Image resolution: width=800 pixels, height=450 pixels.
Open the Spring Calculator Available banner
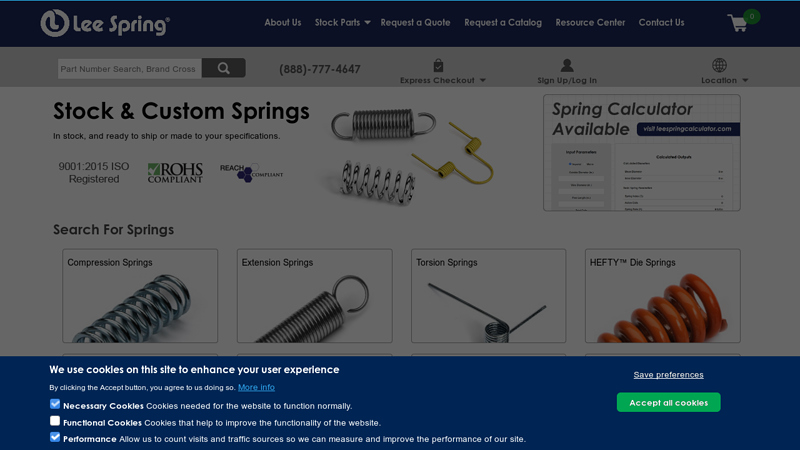coord(641,152)
